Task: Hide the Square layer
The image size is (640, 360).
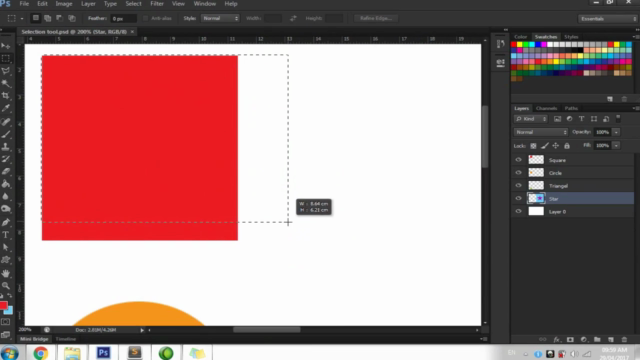Action: [518, 160]
